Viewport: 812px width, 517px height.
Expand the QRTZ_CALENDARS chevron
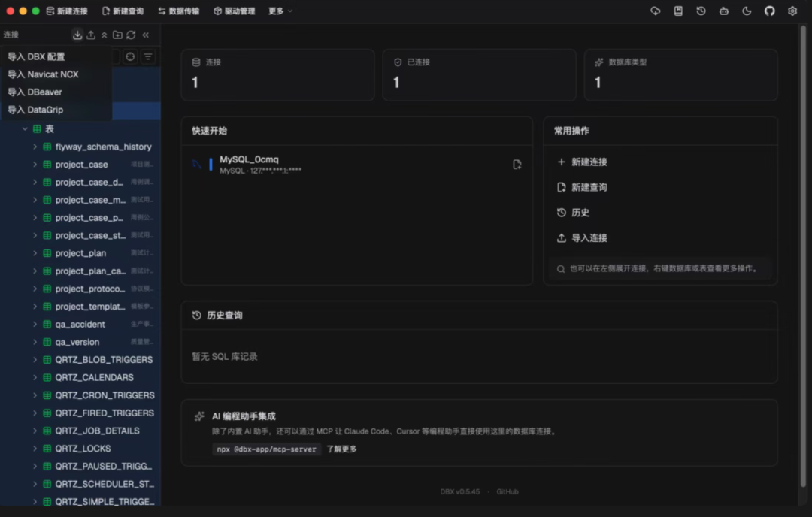click(x=35, y=378)
